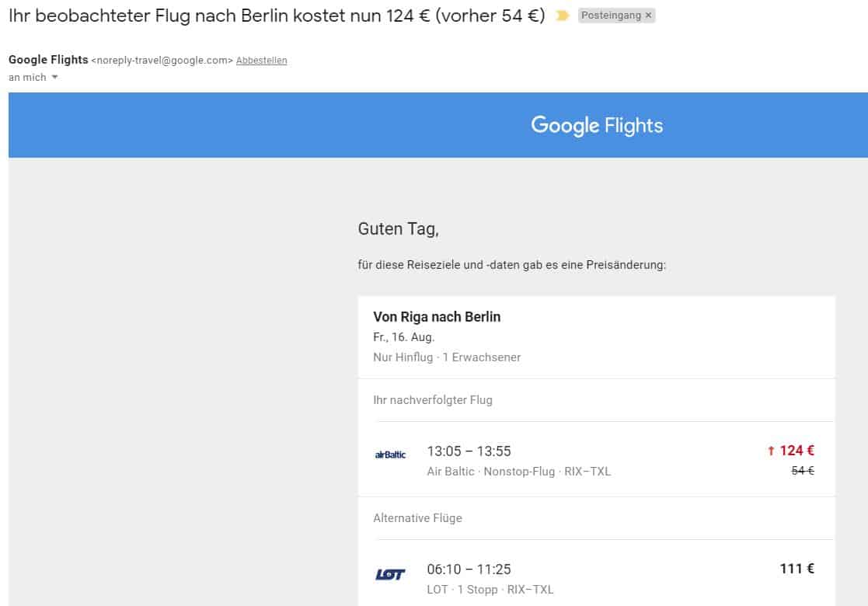Remove the Posteingang label with the x
This screenshot has width=868, height=606.
648,16
